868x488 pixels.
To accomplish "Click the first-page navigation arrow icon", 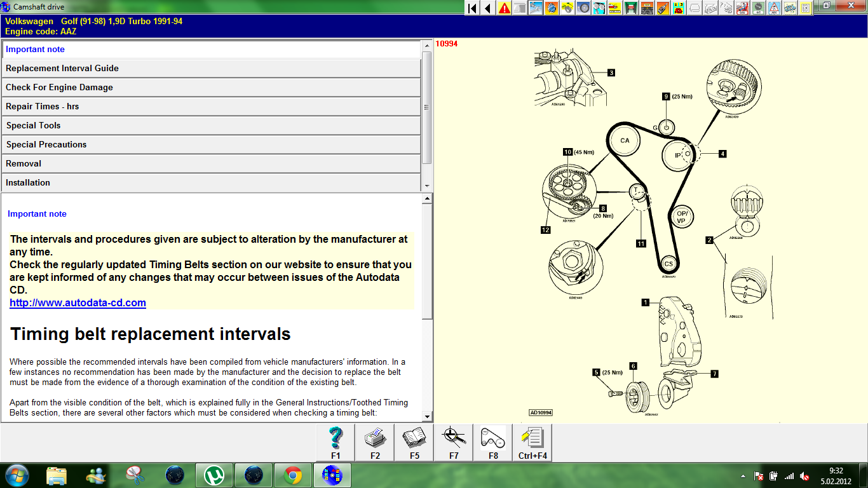I will [472, 8].
